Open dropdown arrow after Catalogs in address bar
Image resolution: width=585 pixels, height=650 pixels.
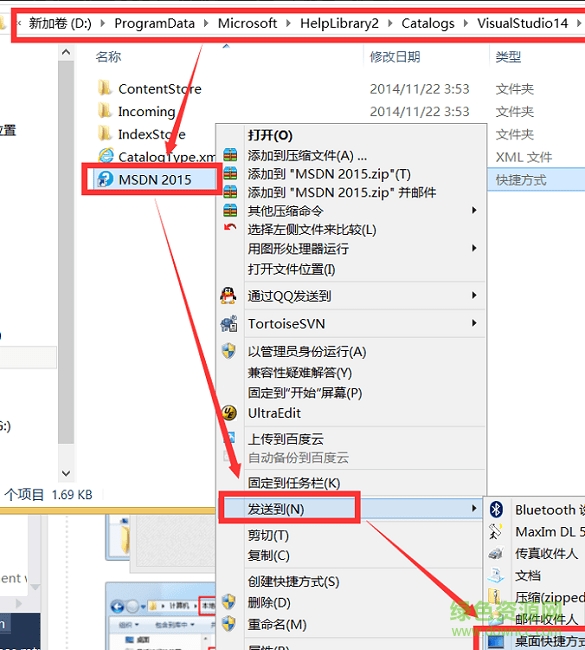point(466,23)
